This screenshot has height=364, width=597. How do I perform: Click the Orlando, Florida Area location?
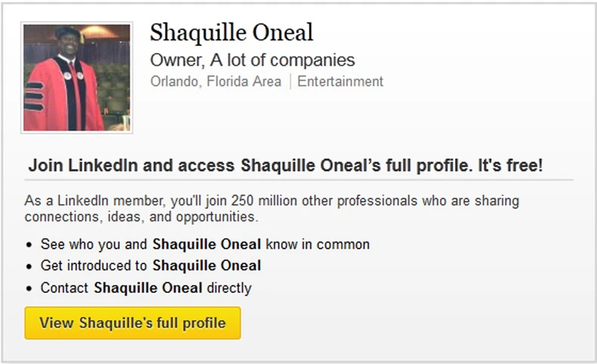[215, 82]
